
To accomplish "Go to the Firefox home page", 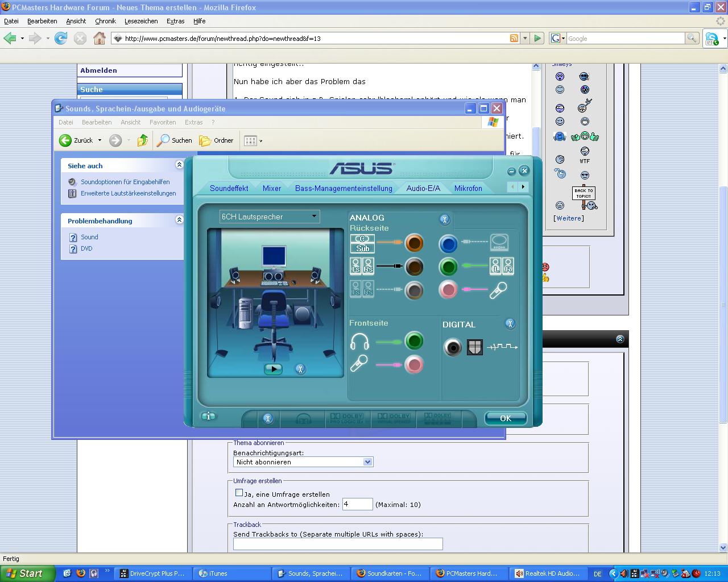I will tap(100, 38).
